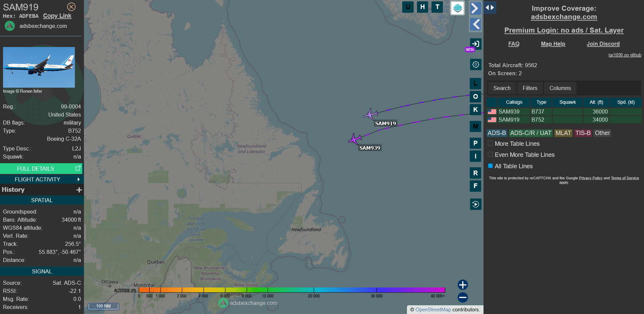Screen dimensions: 644x314
Task: Click the F map button
Action: pos(475,186)
